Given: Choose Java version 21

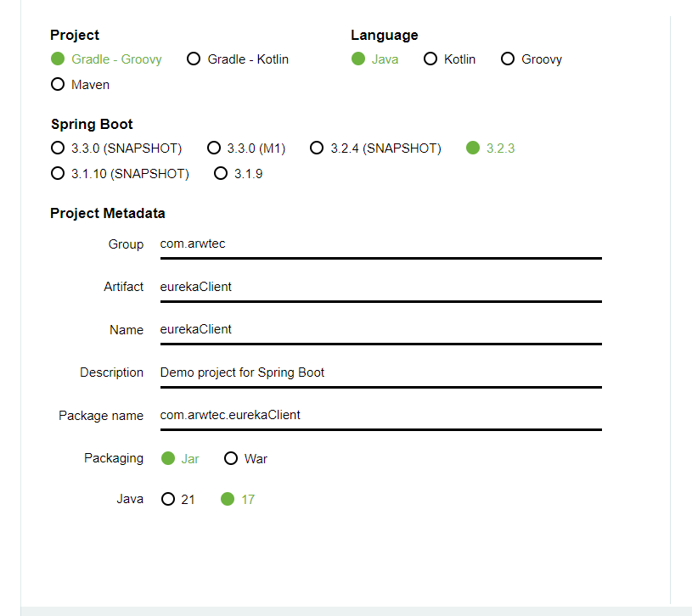Looking at the screenshot, I should point(168,500).
